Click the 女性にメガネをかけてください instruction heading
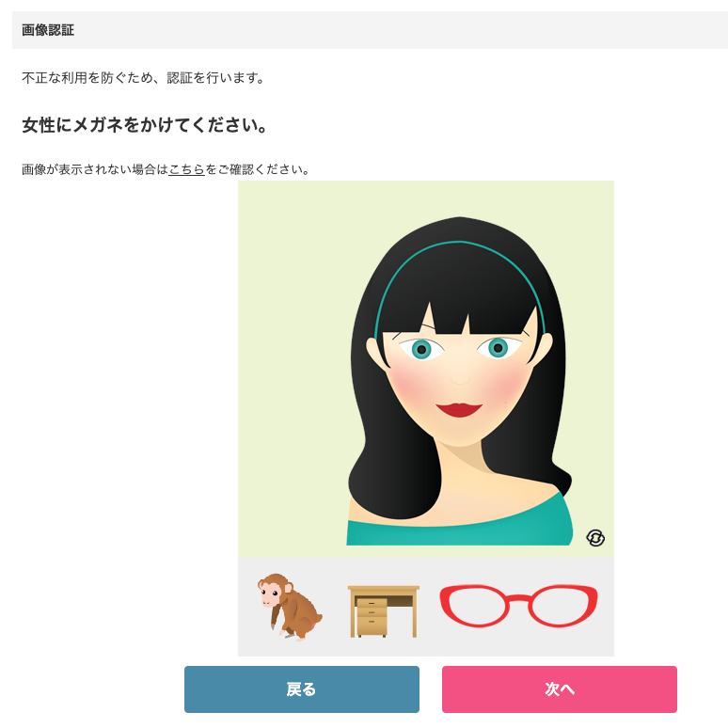This screenshot has height=728, width=728. [x=144, y=125]
